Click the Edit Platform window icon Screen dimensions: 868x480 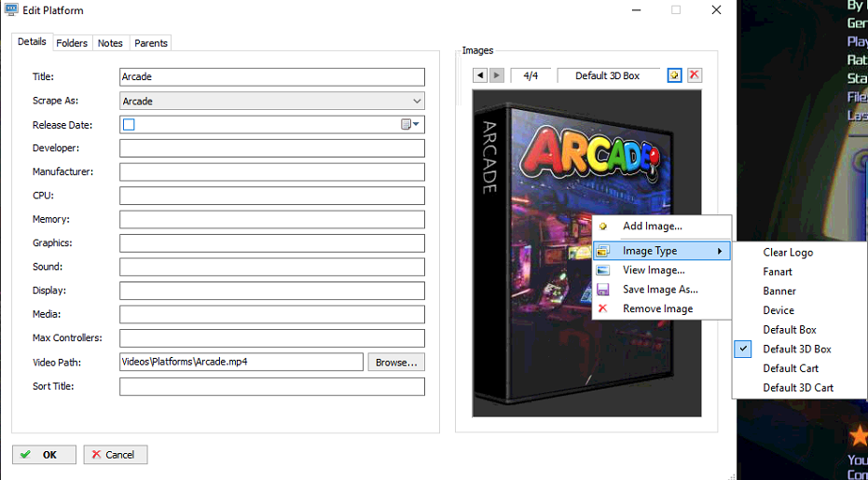[11, 10]
